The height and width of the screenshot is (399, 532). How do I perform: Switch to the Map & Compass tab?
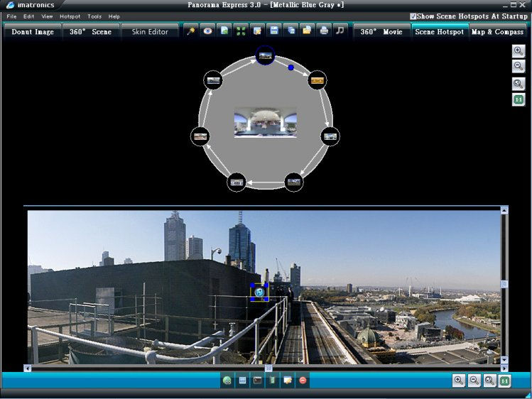coord(497,32)
